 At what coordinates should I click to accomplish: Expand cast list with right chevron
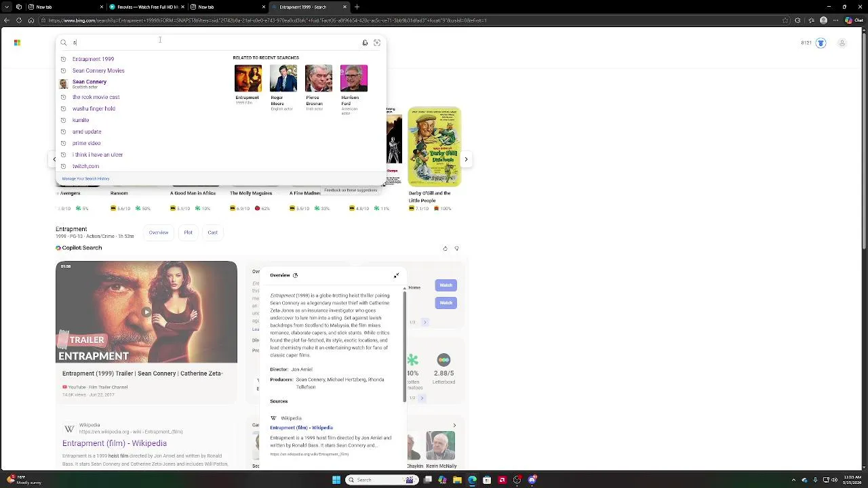tap(454, 426)
